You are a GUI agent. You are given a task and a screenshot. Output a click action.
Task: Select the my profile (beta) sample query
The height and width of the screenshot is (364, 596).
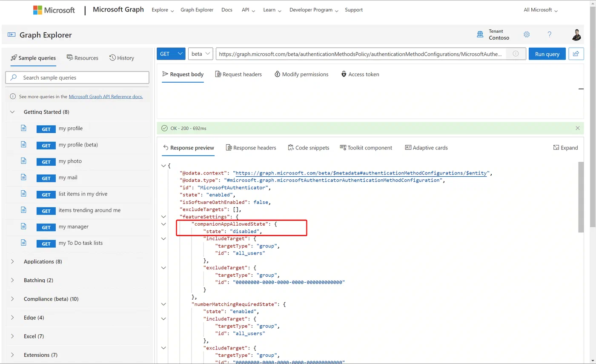pos(78,145)
